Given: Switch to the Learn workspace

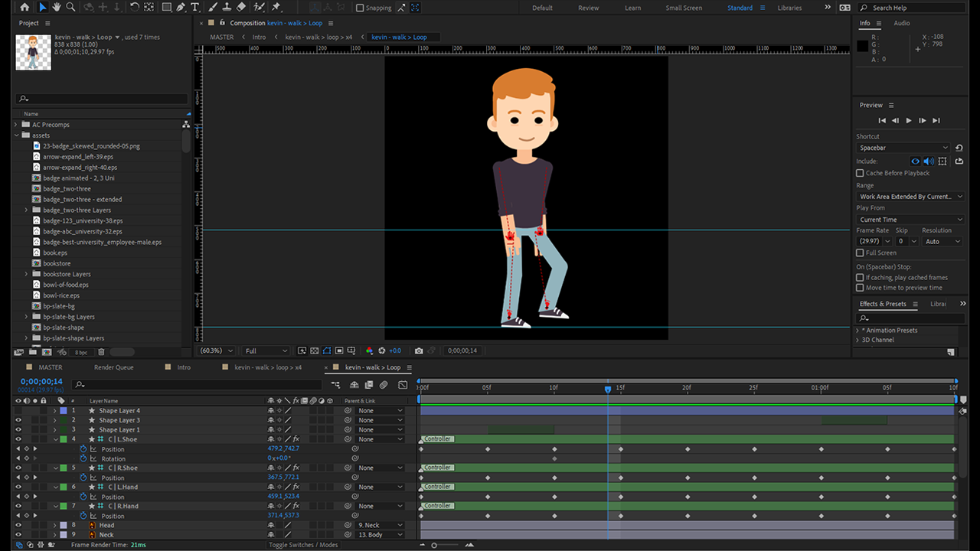Looking at the screenshot, I should click(632, 8).
